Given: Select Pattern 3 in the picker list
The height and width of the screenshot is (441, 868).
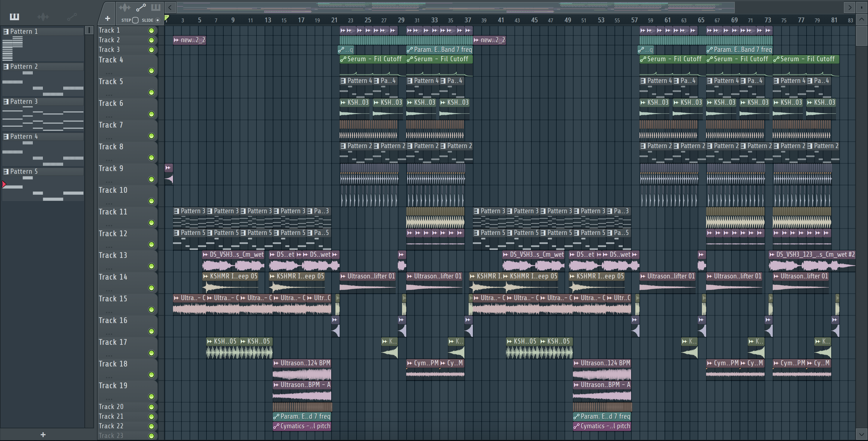Looking at the screenshot, I should (x=43, y=101).
